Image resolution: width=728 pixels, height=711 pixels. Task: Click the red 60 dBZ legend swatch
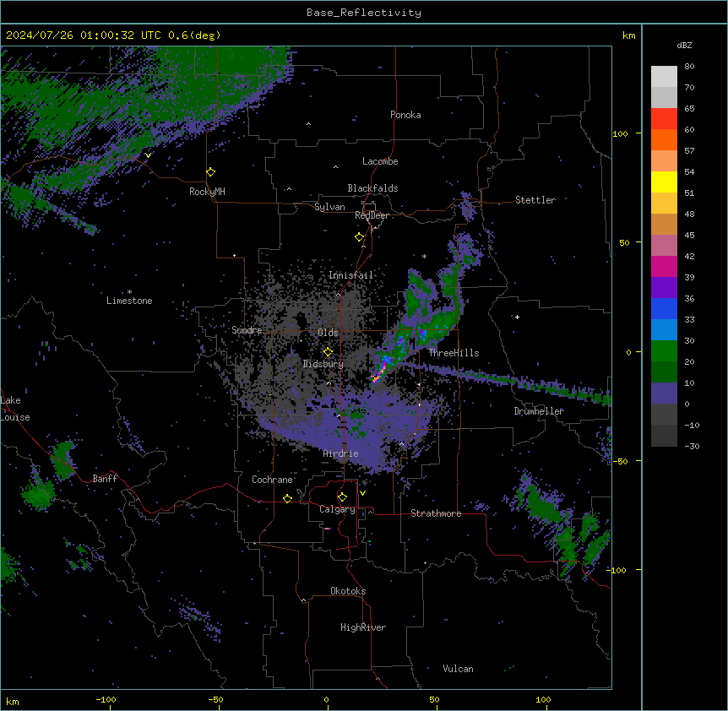tap(664, 119)
